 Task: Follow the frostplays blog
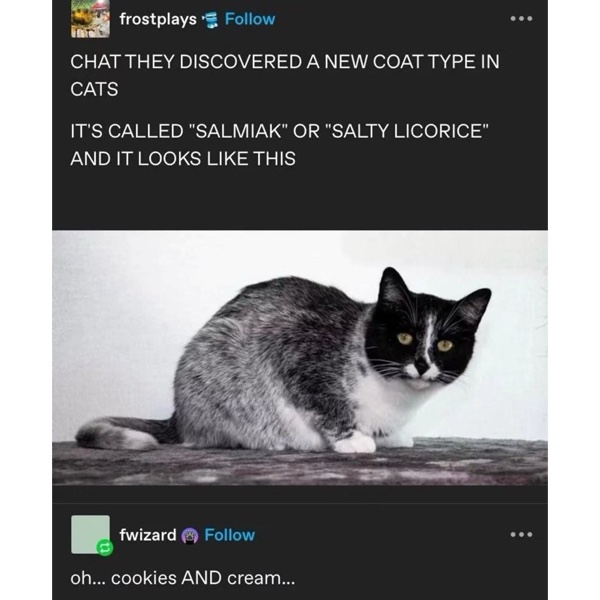point(250,19)
